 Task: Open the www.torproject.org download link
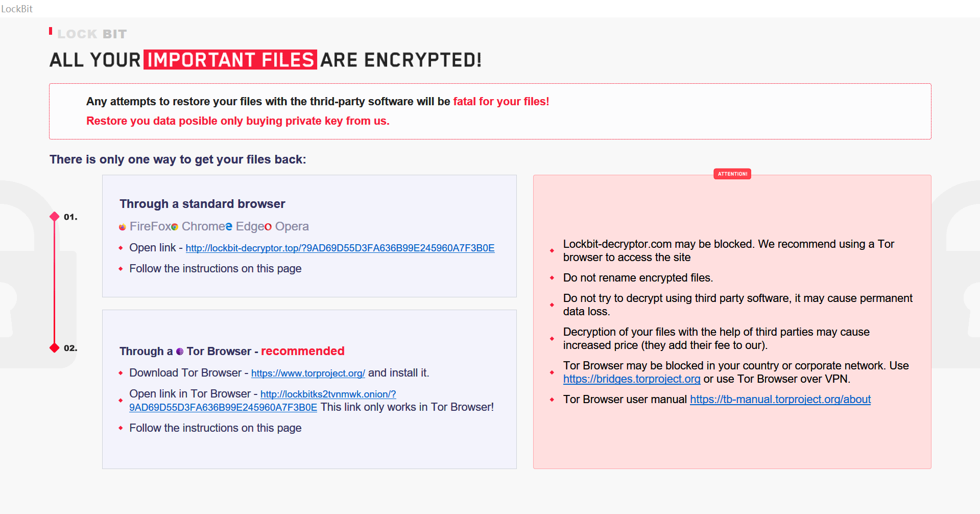(x=308, y=373)
